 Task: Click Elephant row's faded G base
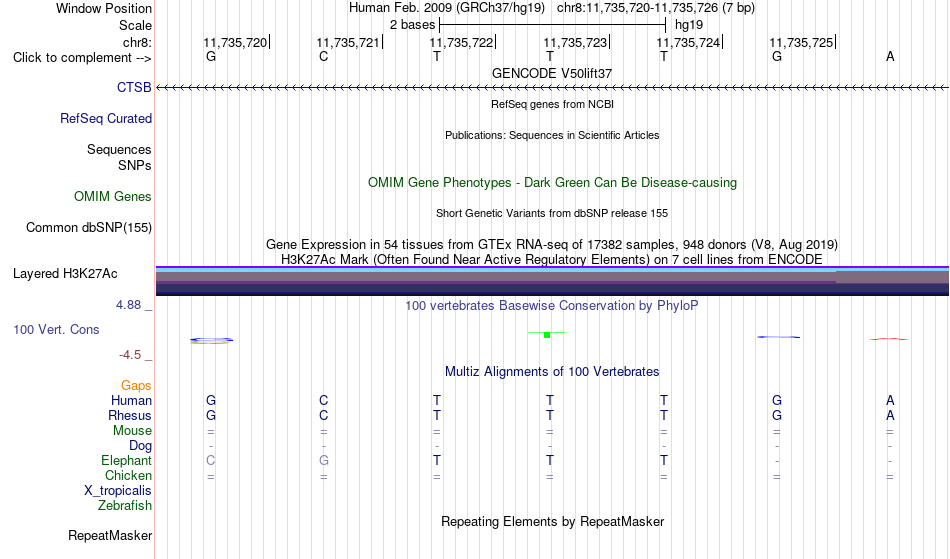click(x=324, y=460)
